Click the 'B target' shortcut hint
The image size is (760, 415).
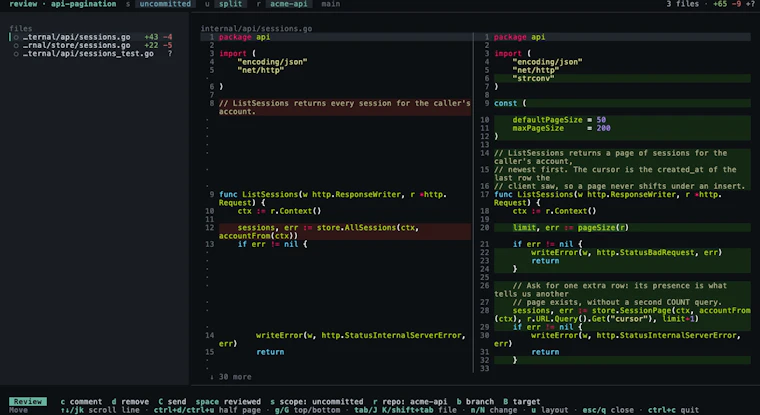pyautogui.click(x=522, y=402)
